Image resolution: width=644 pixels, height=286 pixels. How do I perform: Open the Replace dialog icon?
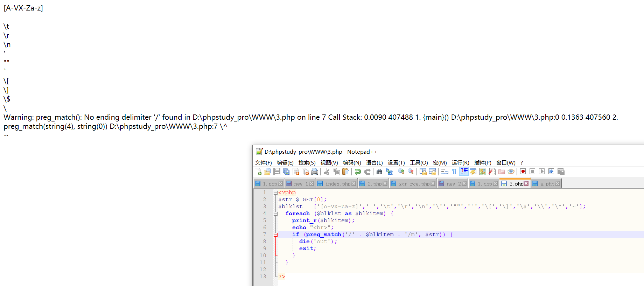point(389,172)
